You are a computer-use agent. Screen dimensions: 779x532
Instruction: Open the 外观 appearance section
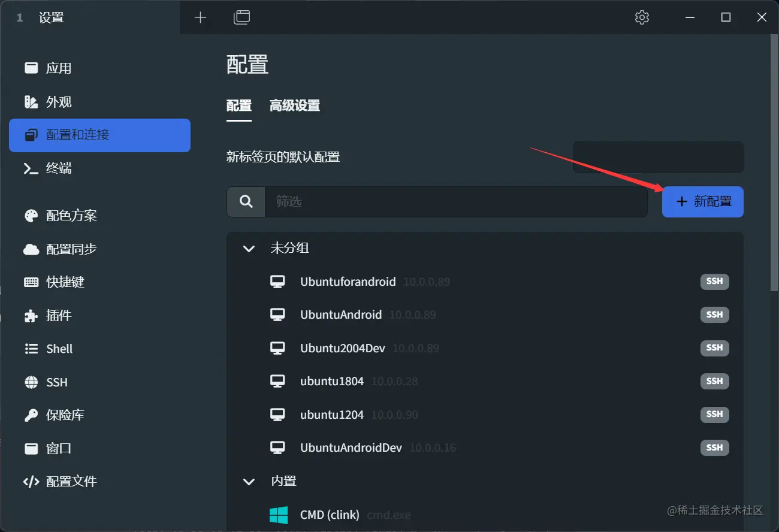(x=99, y=102)
